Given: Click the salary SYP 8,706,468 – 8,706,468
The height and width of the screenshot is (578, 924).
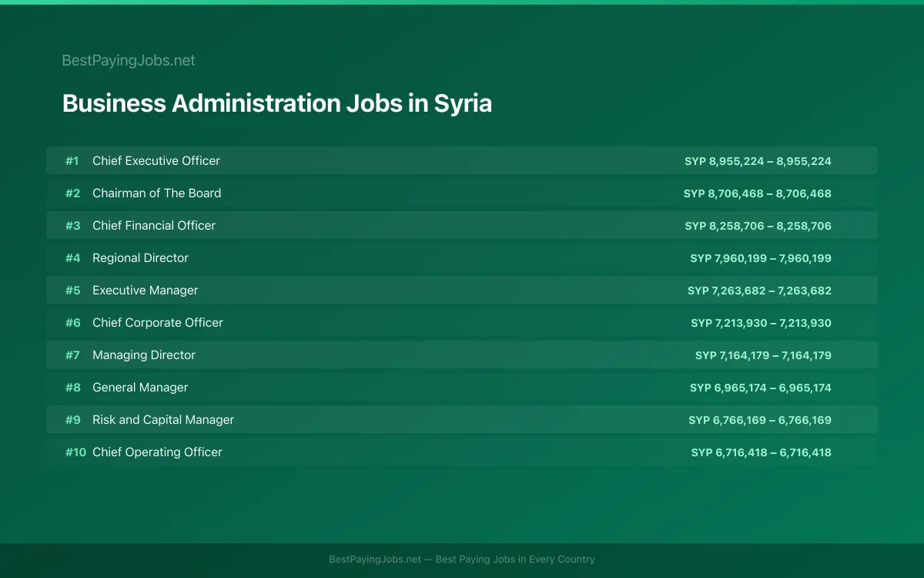Looking at the screenshot, I should pyautogui.click(x=758, y=193).
